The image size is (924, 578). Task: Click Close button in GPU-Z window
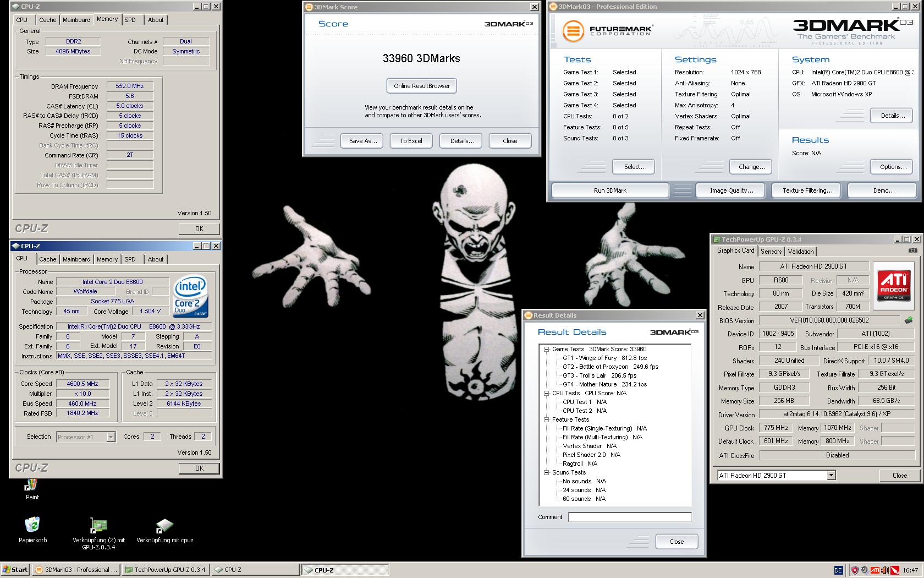coord(900,476)
